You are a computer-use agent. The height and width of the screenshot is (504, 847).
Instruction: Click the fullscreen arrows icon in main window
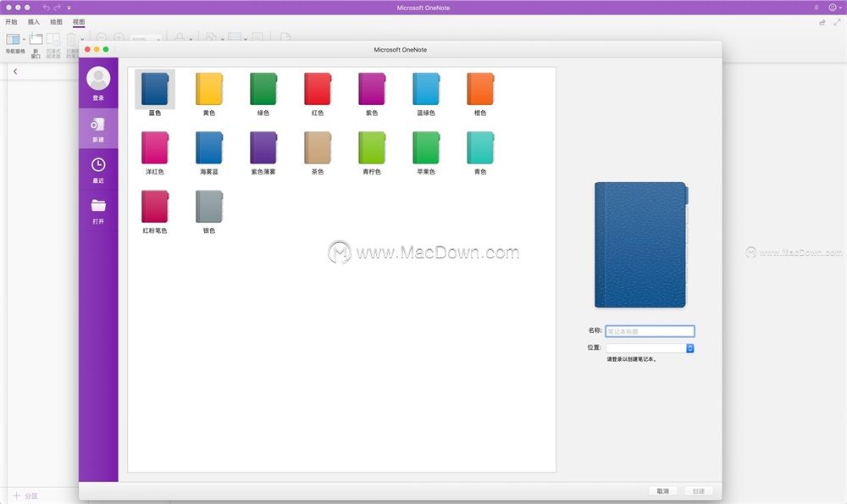[838, 22]
